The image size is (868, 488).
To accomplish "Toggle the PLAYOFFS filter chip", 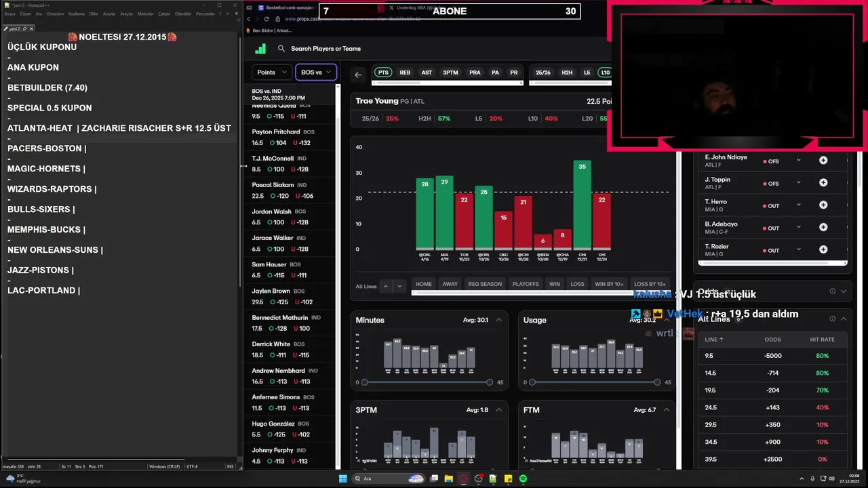I will click(x=526, y=284).
